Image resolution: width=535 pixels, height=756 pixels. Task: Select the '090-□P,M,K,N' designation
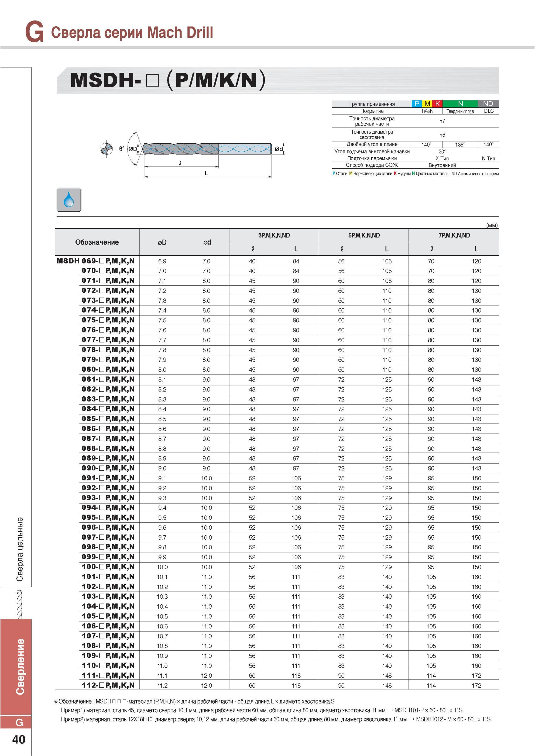coord(108,468)
